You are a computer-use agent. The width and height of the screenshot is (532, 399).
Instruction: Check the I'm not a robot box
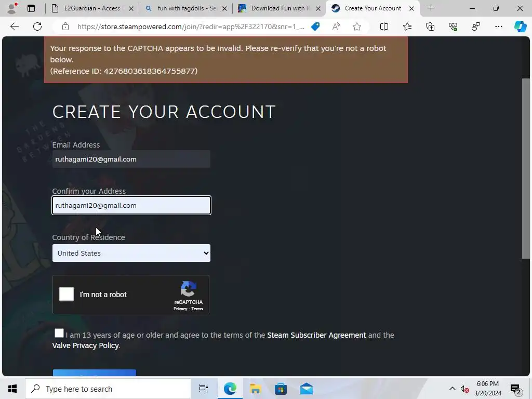pos(66,294)
